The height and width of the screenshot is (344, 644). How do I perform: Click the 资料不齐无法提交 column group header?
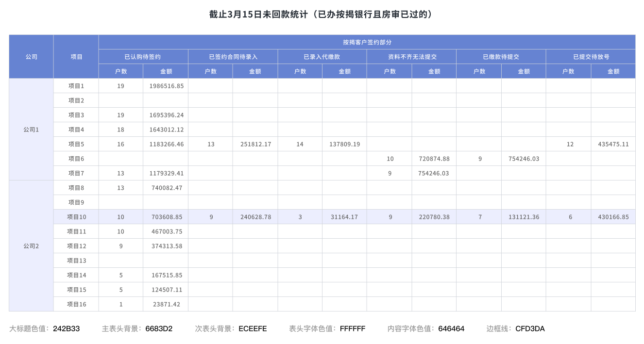tap(412, 57)
